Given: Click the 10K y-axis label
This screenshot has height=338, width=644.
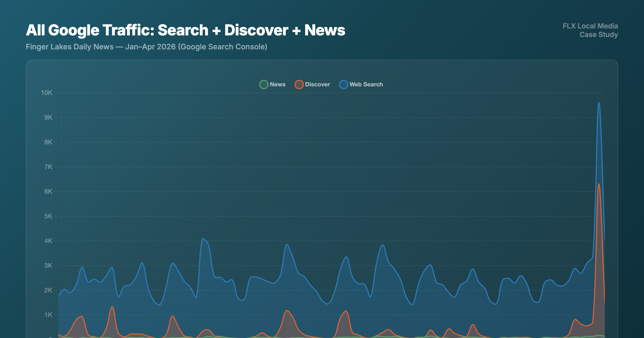Looking at the screenshot, I should click(x=46, y=93).
